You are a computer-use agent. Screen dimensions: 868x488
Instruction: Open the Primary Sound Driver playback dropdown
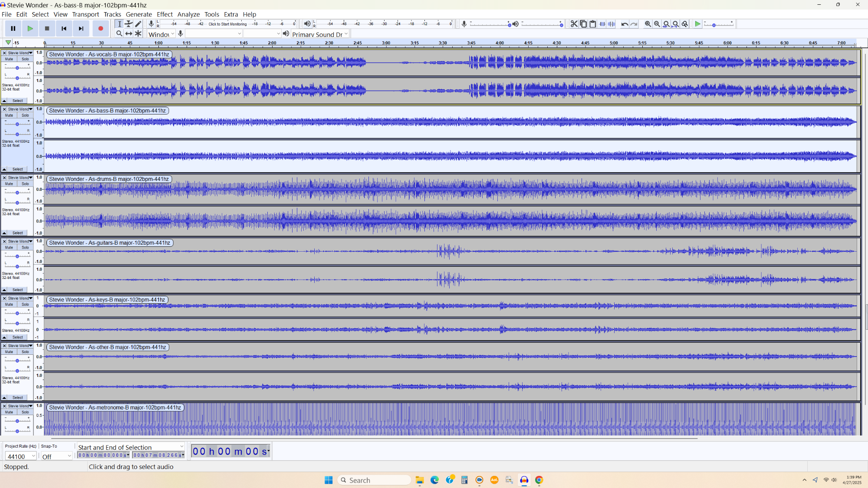point(320,34)
